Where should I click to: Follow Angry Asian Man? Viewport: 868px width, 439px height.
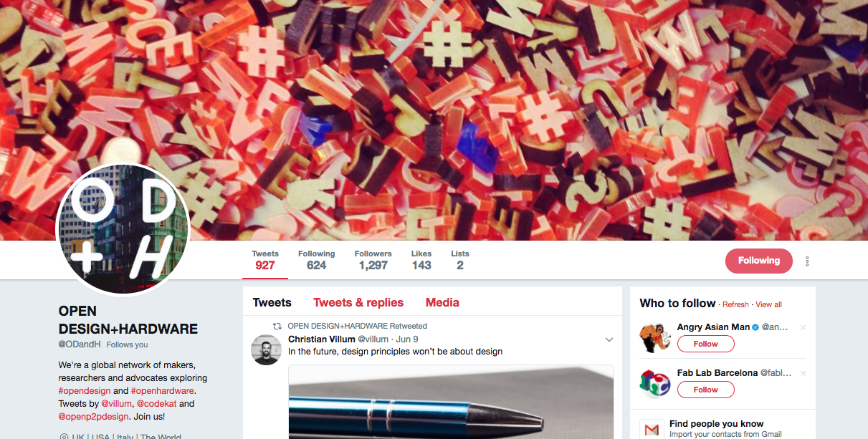[706, 344]
